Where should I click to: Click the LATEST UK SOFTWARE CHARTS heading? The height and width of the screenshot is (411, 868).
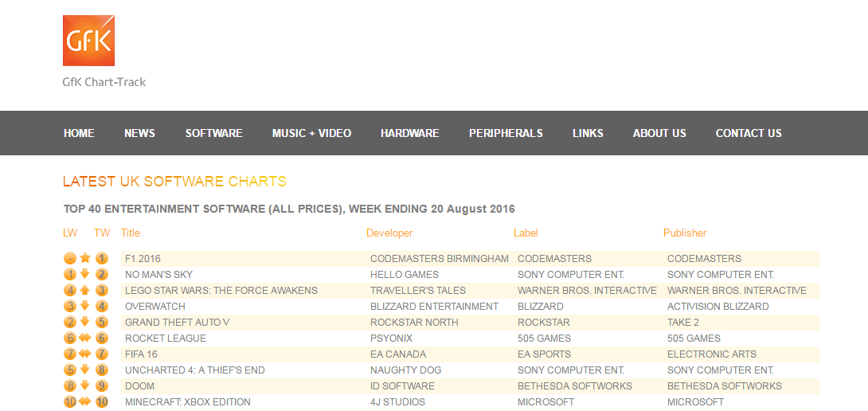point(175,181)
